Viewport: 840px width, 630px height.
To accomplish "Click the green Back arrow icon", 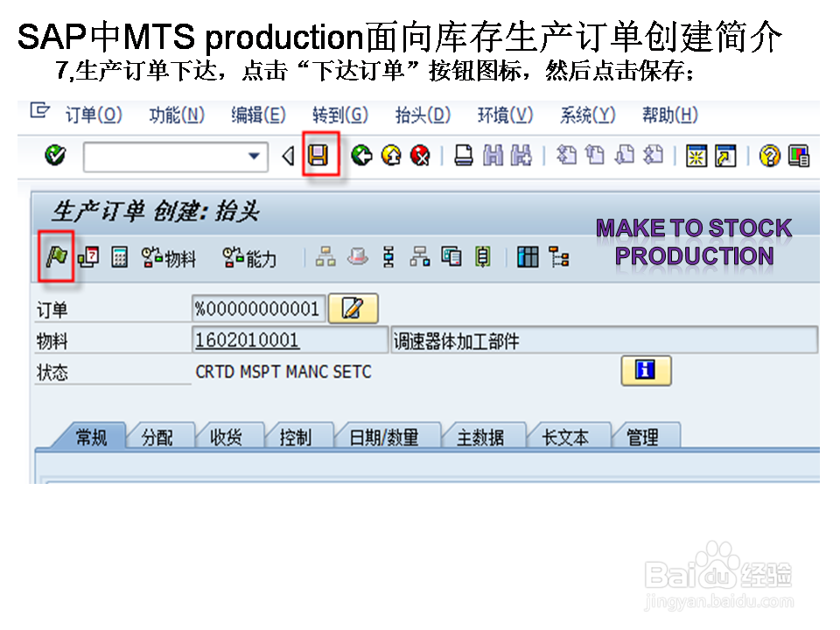I will (x=362, y=156).
